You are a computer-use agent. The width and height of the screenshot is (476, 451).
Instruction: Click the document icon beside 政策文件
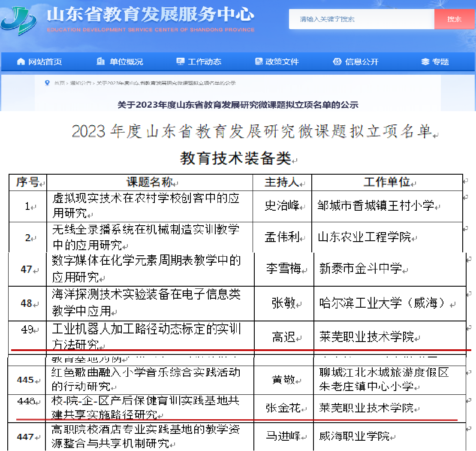pos(258,62)
